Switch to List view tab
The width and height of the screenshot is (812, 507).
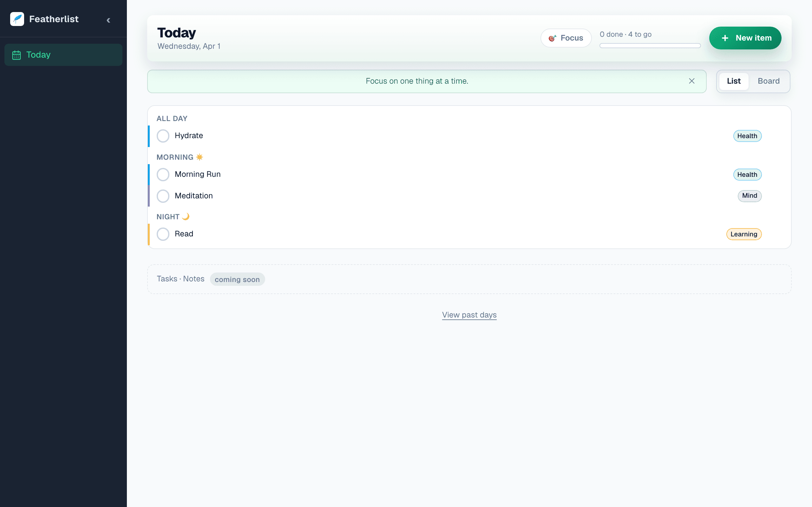[733, 81]
